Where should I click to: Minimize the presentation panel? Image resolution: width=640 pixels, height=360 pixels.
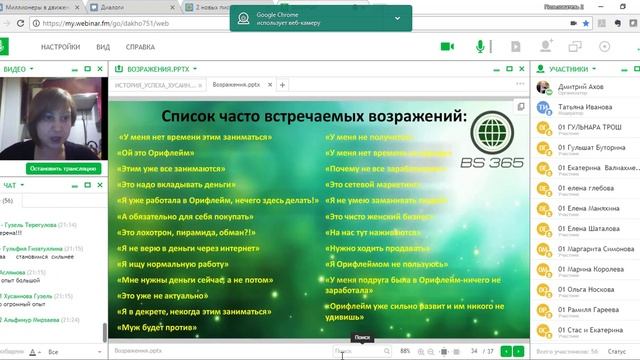pos(496,70)
